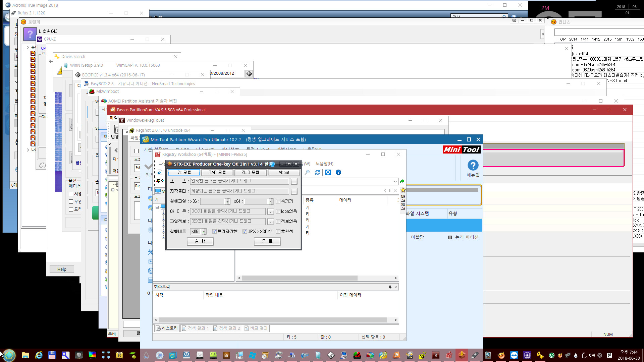Select the 검색 결과 1 tab
Image resolution: width=644 pixels, height=362 pixels.
click(x=195, y=328)
